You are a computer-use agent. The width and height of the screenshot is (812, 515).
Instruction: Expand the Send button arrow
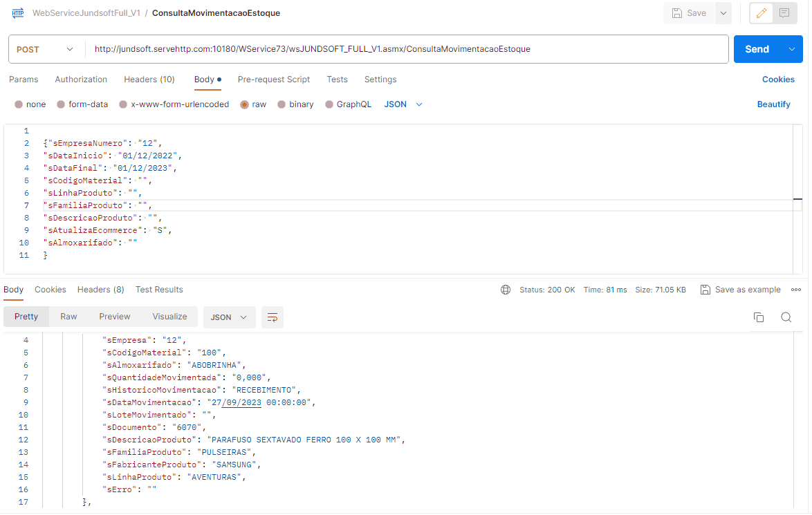(x=791, y=49)
